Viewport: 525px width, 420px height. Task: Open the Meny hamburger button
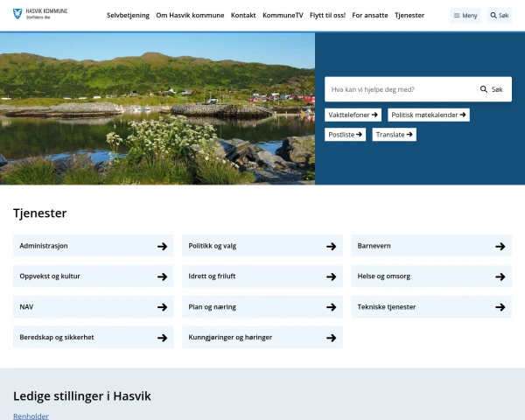[x=465, y=16]
